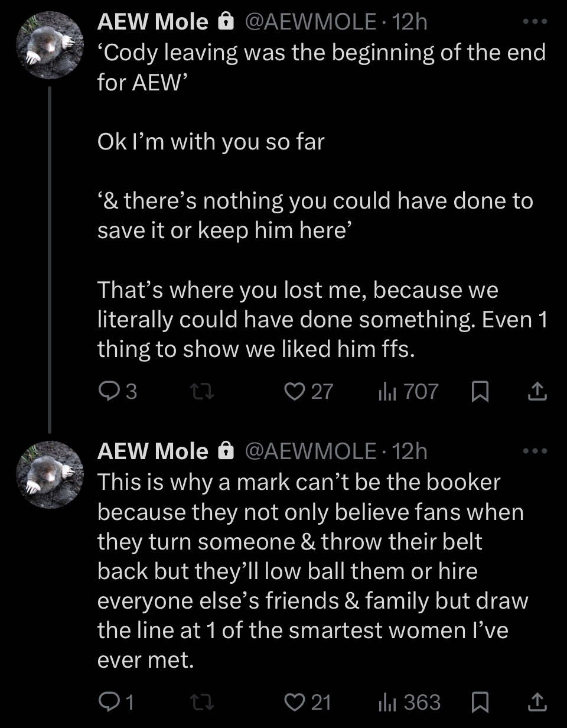Share the 'Cody leaving' tweet
This screenshot has width=567, height=728.
click(x=536, y=392)
